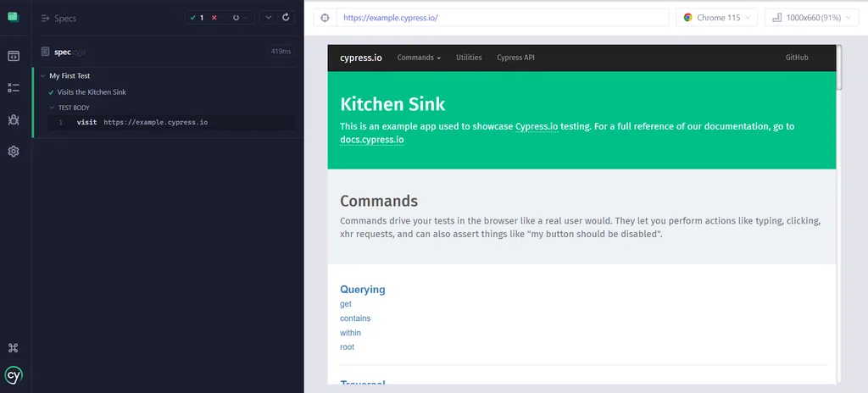Click the Kitchen Sink banner heading
The image size is (868, 393).
tap(392, 104)
